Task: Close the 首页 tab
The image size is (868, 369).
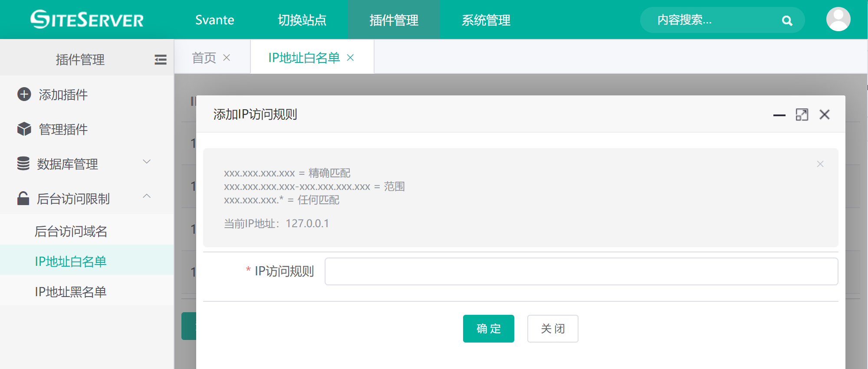Action: click(227, 58)
